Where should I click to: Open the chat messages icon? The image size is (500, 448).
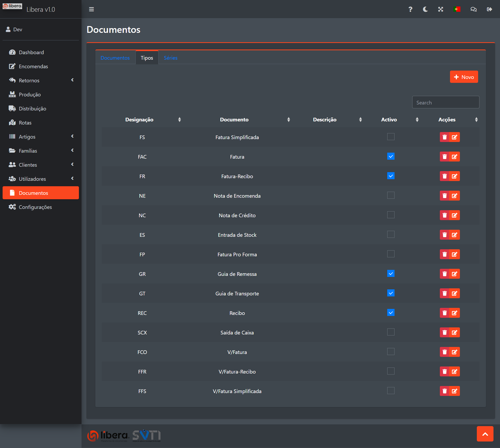click(x=473, y=9)
